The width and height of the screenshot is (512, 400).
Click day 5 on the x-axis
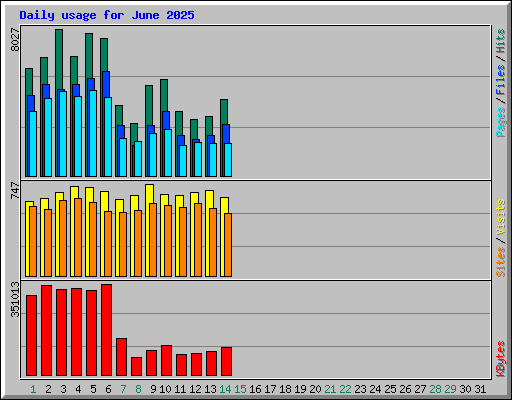coord(93,389)
